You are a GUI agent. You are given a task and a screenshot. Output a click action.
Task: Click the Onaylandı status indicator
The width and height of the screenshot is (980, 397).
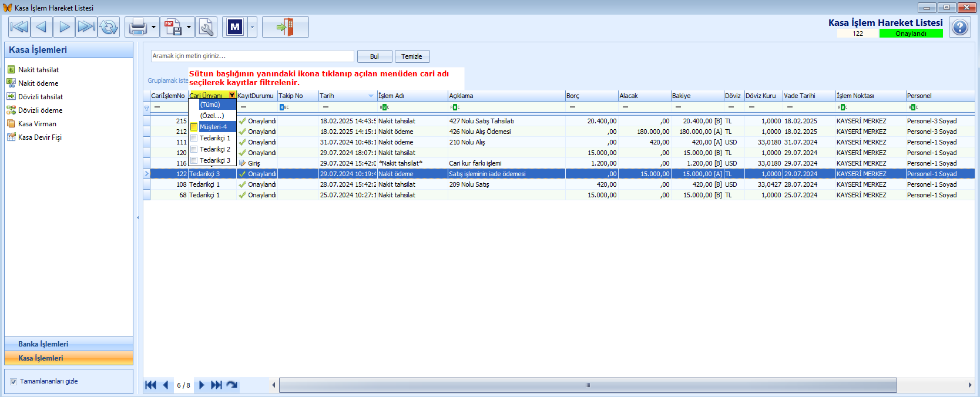pos(911,33)
